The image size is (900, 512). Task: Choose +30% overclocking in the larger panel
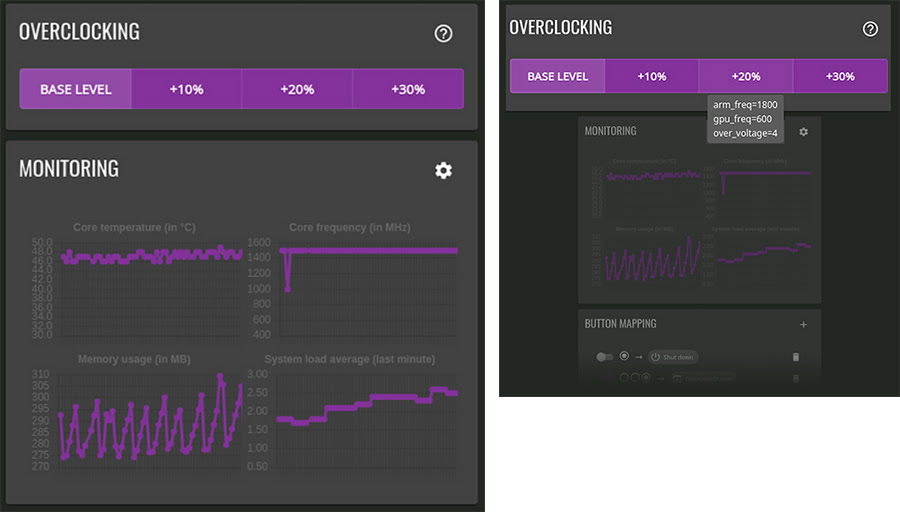(x=408, y=89)
